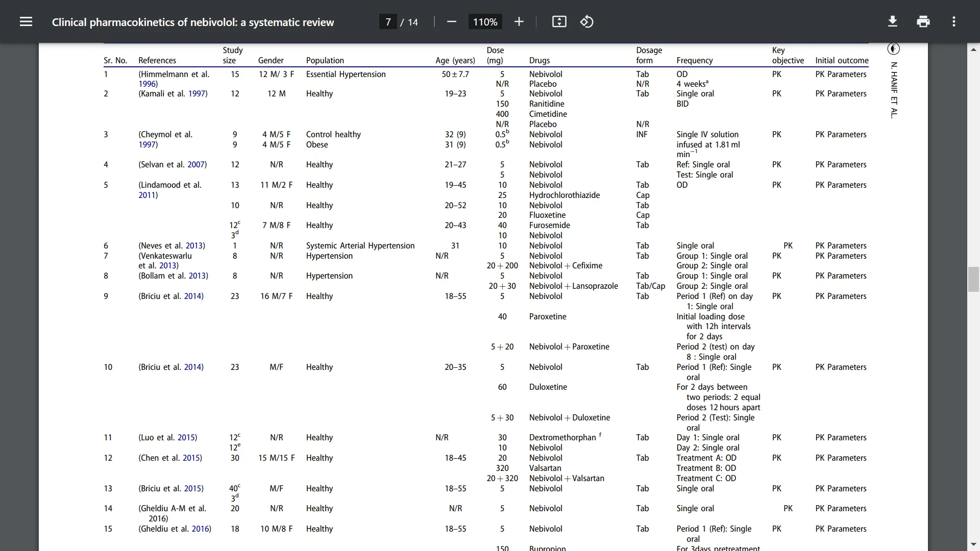Image resolution: width=980 pixels, height=551 pixels.
Task: Zoom in with the plus button
Action: pos(519,21)
